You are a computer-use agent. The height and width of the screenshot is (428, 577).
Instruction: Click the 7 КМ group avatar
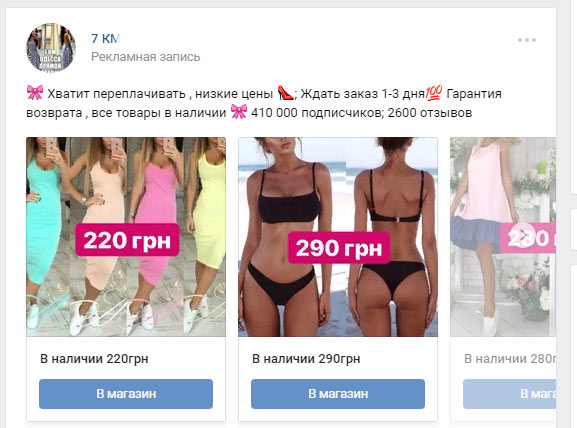[x=51, y=47]
